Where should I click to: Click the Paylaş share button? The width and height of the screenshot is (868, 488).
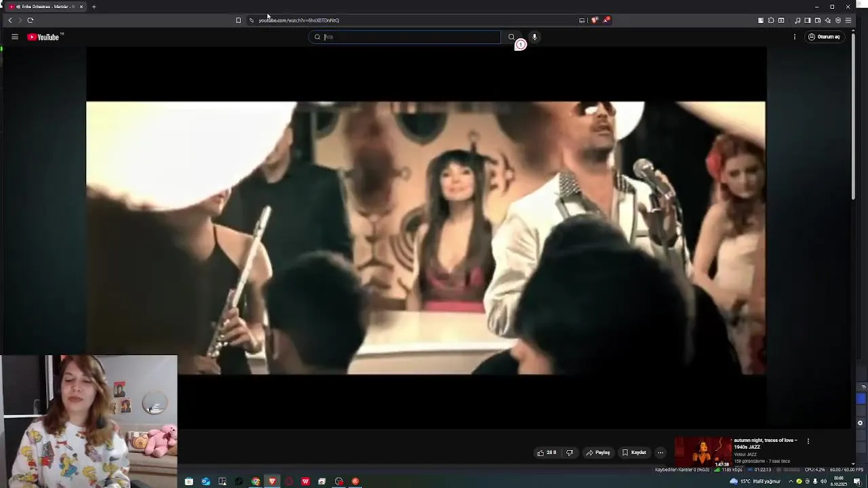(598, 453)
